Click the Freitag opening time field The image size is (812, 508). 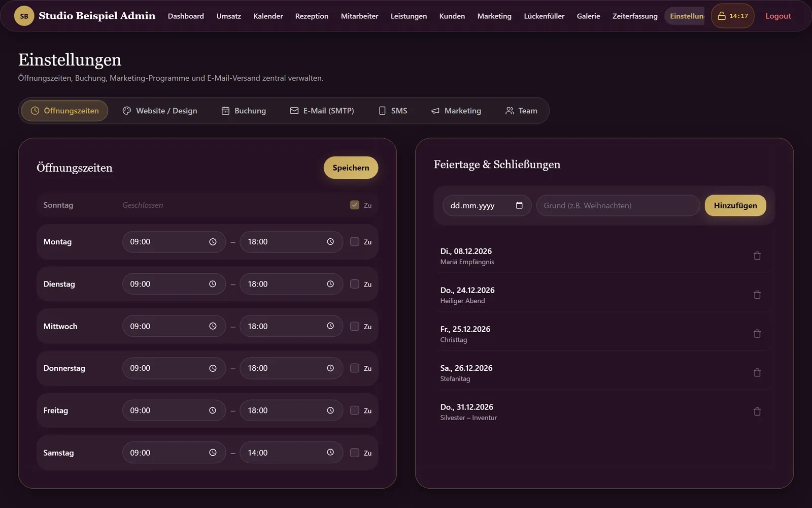coord(174,410)
